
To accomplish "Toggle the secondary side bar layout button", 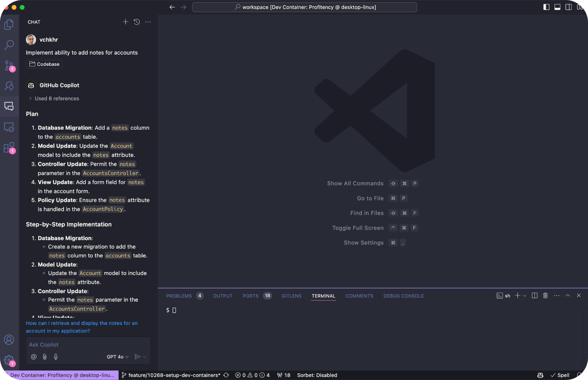I will (x=568, y=7).
